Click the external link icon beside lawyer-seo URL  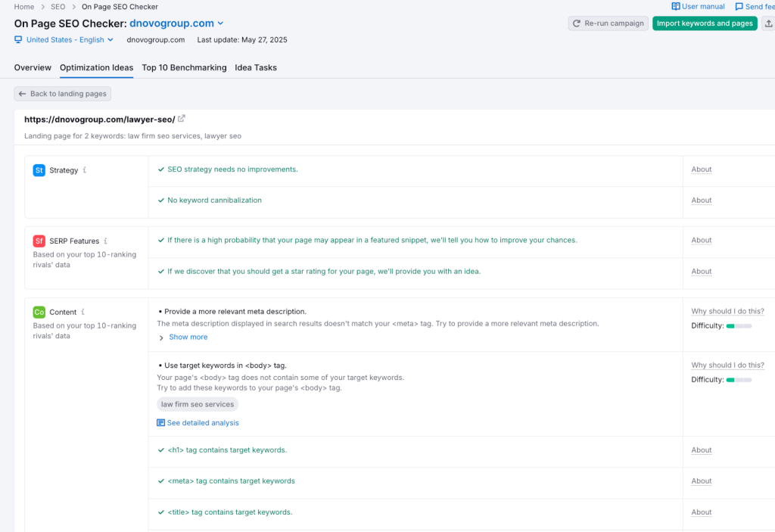(x=182, y=119)
